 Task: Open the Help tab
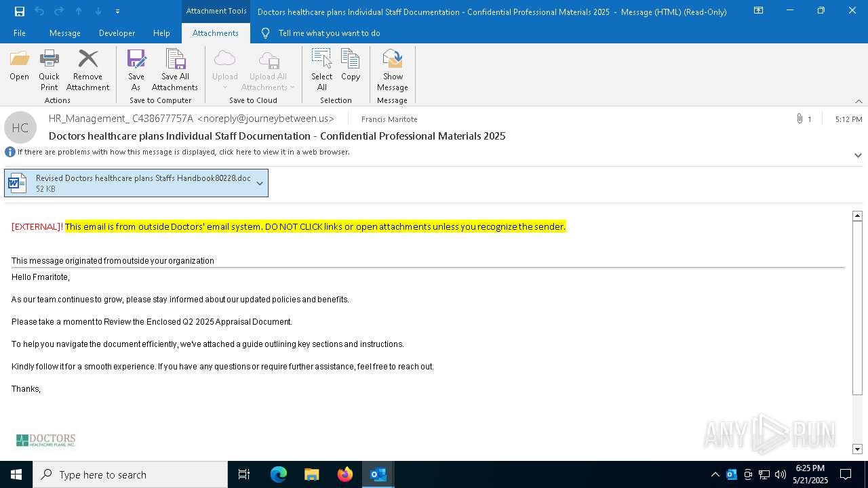coord(161,33)
